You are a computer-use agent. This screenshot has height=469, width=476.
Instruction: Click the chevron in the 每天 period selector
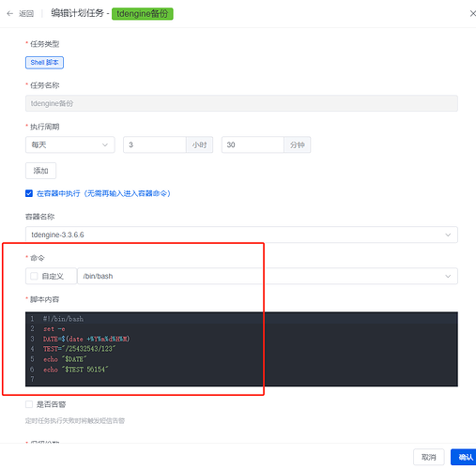(105, 144)
